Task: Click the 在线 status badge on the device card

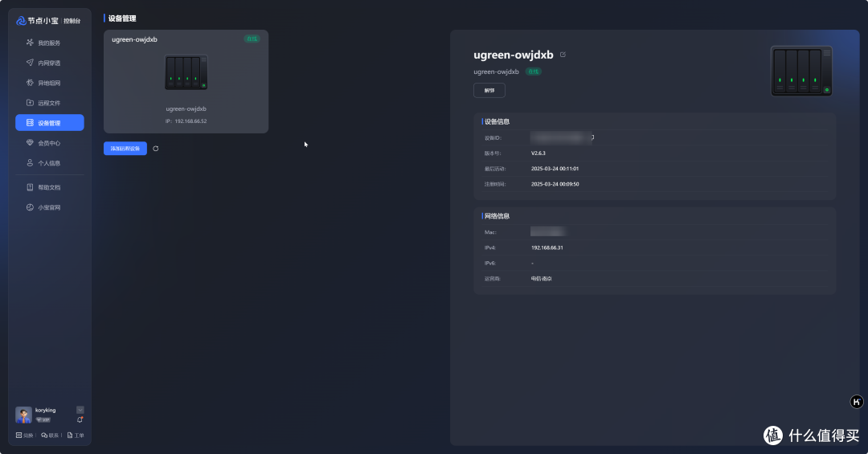Action: (x=252, y=39)
